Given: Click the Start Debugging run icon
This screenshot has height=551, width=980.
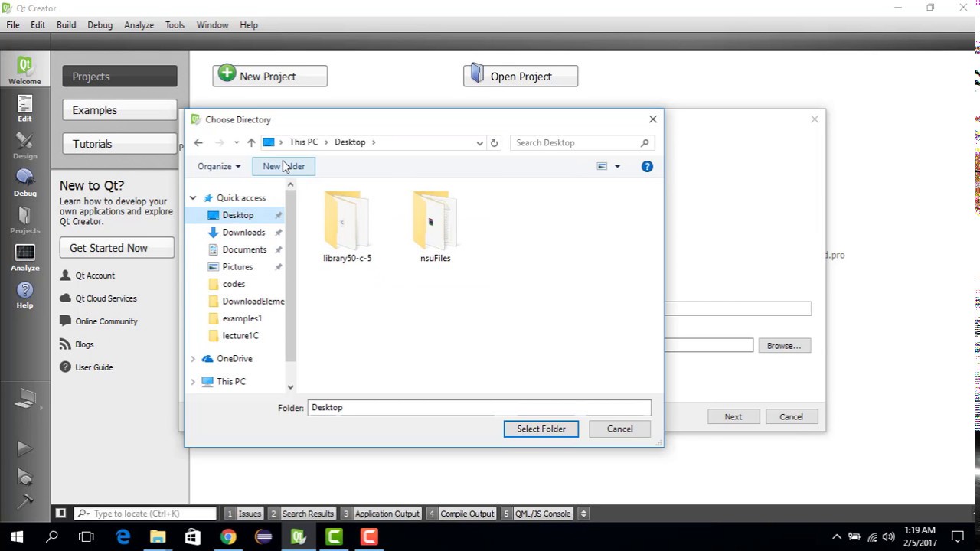Looking at the screenshot, I should click(x=24, y=477).
